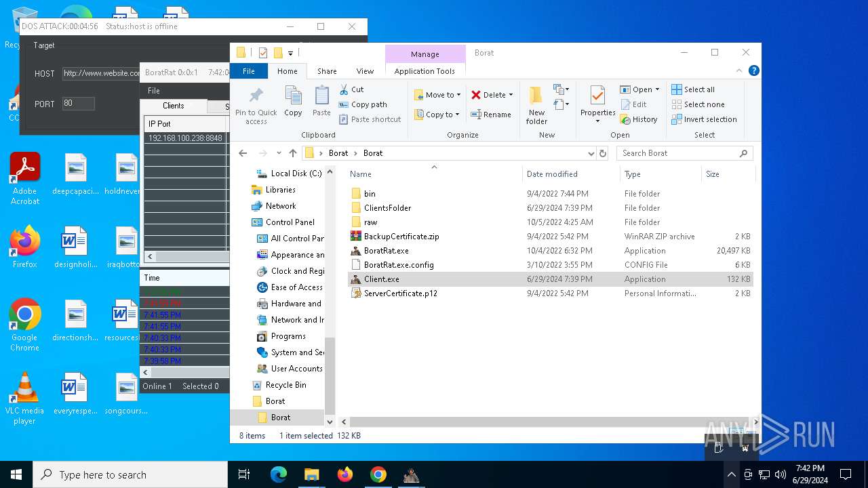Open VLC media player desktop shortcut
868x488 pixels.
pos(25,399)
